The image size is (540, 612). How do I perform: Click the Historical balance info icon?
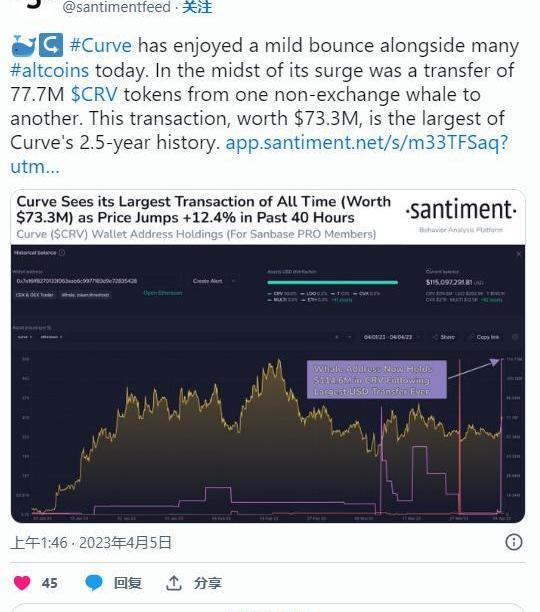(x=62, y=253)
